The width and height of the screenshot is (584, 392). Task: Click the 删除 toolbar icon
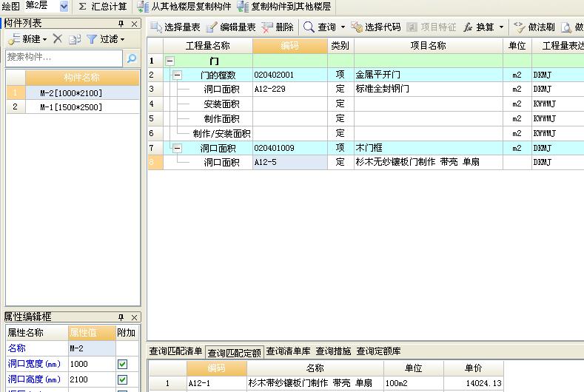[267, 27]
